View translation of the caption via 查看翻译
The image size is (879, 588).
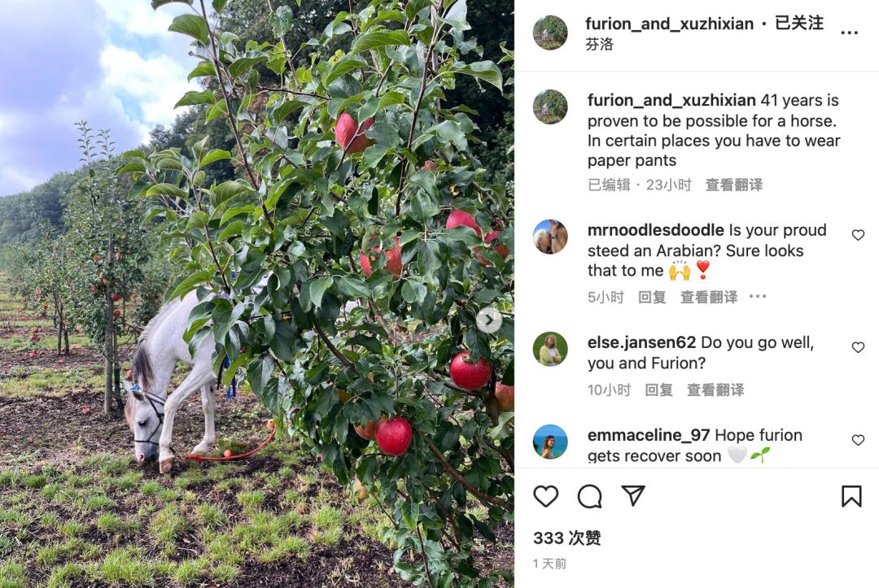click(x=734, y=185)
